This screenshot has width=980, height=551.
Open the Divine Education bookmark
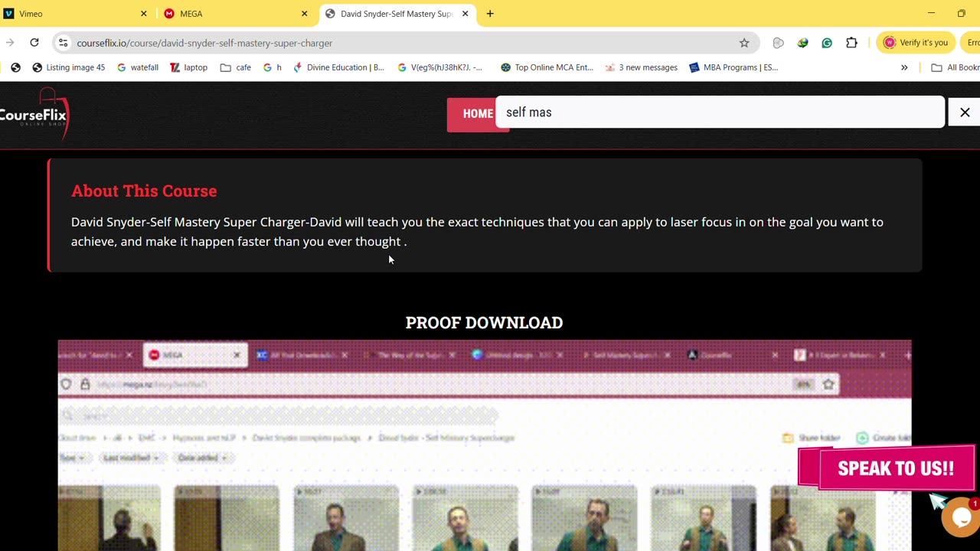(x=338, y=67)
